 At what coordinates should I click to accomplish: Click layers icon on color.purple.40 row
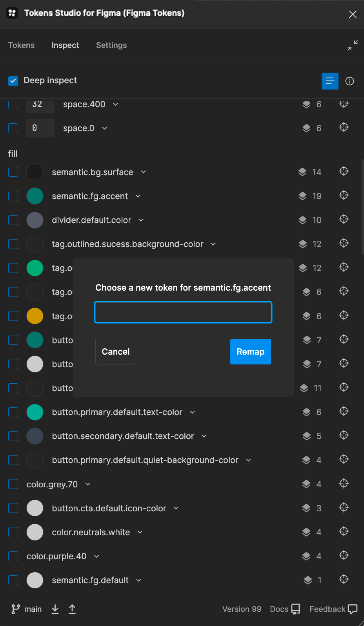coord(306,556)
